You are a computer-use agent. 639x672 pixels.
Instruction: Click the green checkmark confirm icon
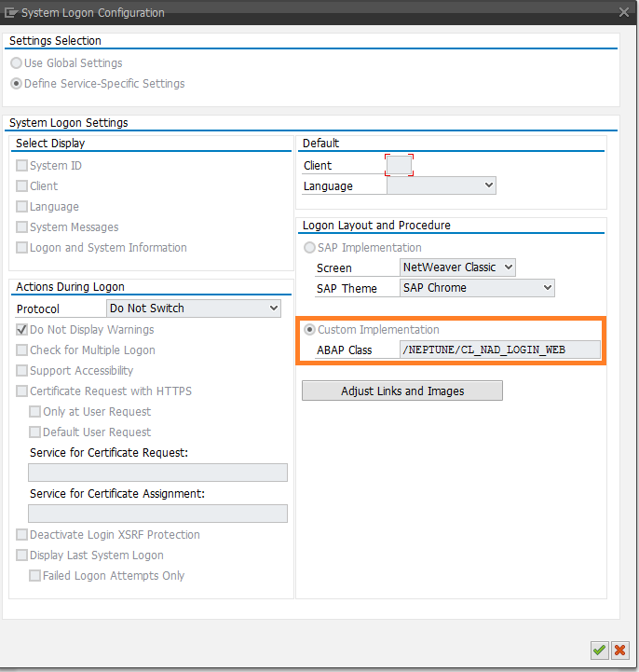click(599, 650)
